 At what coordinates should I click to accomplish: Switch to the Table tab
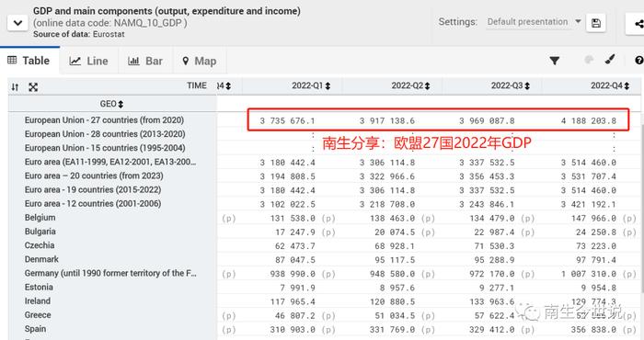coord(29,61)
